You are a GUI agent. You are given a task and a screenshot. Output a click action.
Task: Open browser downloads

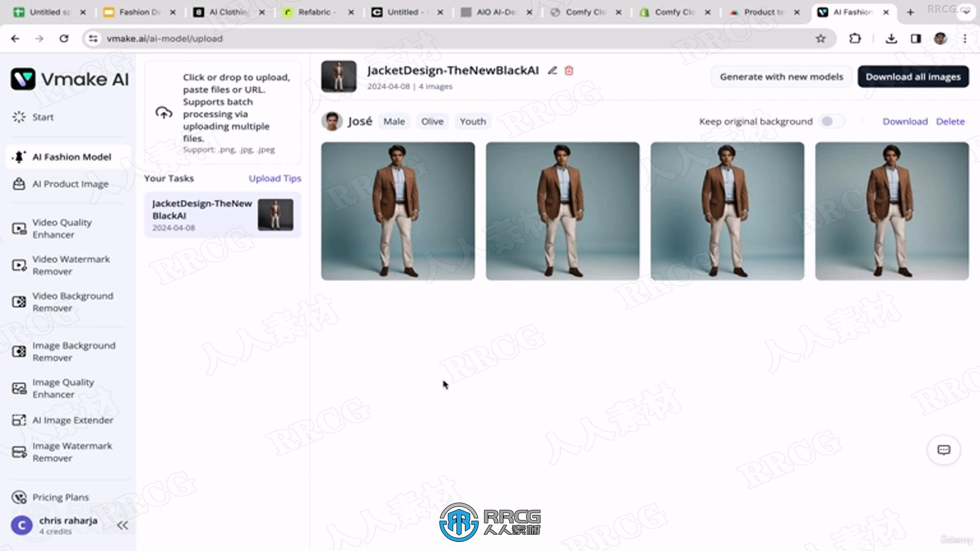coord(891,38)
